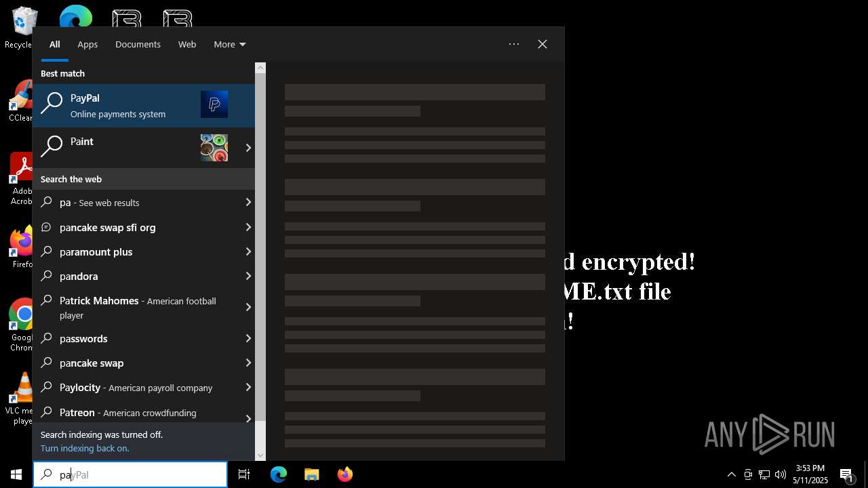The image size is (868, 488).
Task: Open File Explorer from the taskbar
Action: 312,474
